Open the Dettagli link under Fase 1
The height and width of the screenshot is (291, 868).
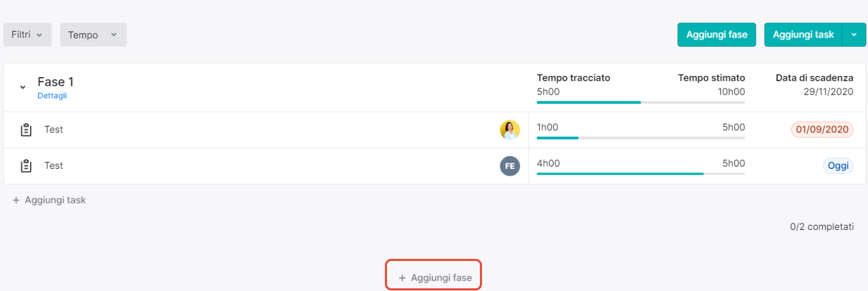click(x=52, y=96)
